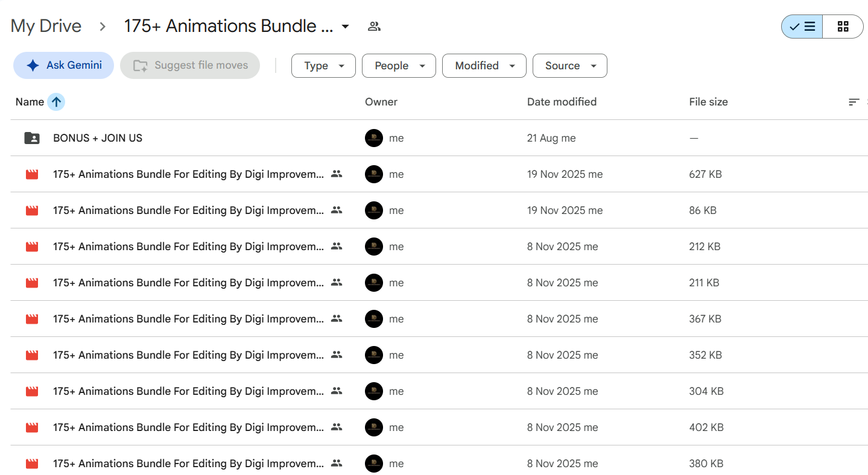Sort by the Name column header
The height and width of the screenshot is (475, 868).
(x=30, y=102)
